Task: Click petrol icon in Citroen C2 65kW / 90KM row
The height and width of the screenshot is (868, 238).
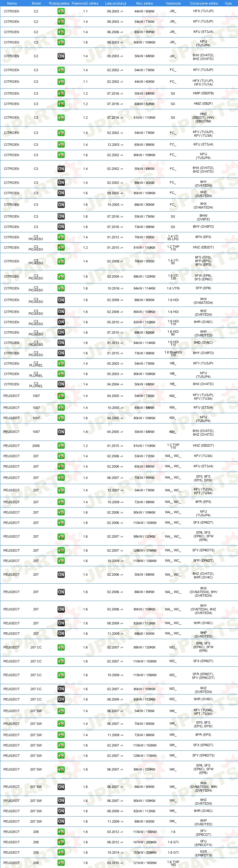Action: [x=61, y=32]
